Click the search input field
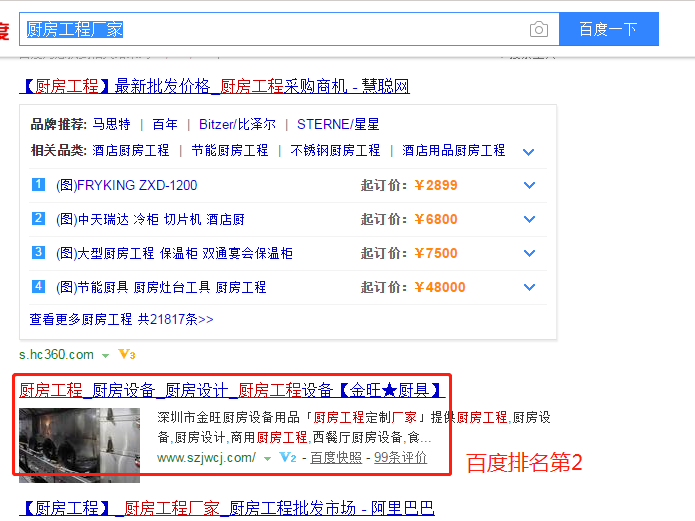 pyautogui.click(x=270, y=29)
